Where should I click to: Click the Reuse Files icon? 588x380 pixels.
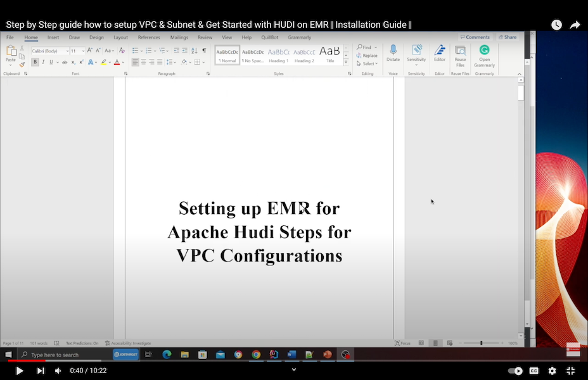(x=460, y=51)
